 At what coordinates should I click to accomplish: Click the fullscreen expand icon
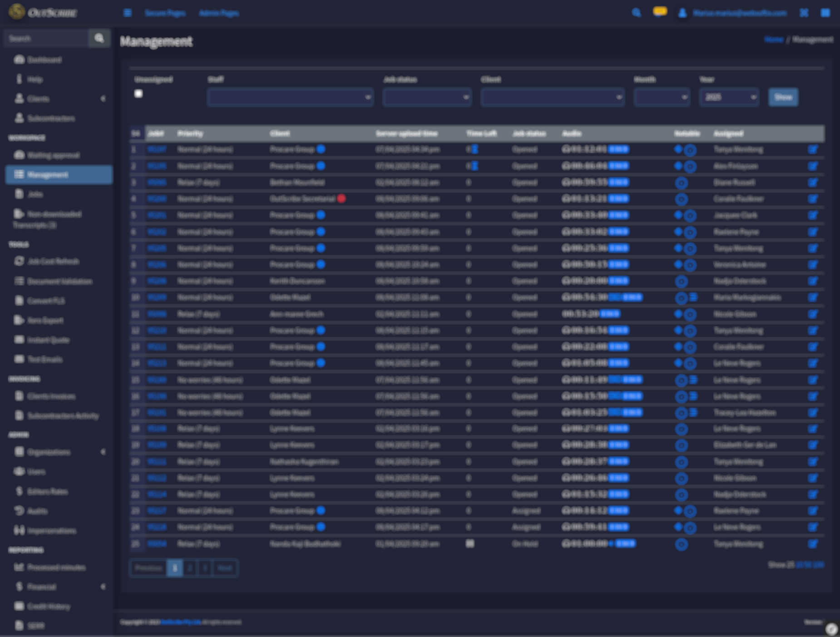pyautogui.click(x=804, y=13)
